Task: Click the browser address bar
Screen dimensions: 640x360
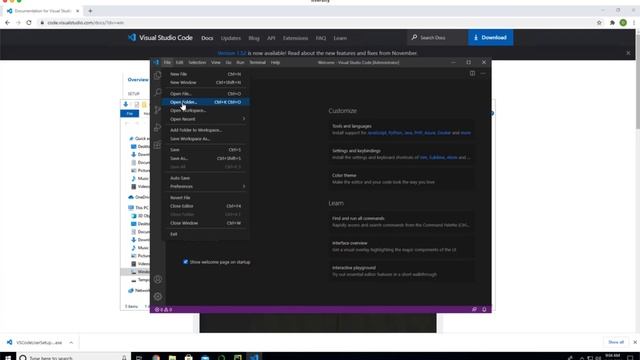Action: (314, 23)
